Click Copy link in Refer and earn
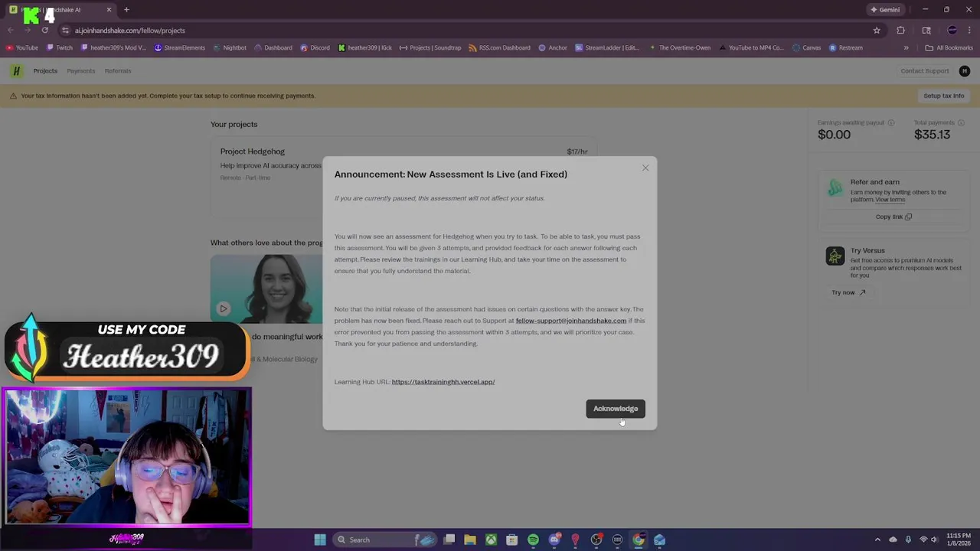The width and height of the screenshot is (980, 551). [893, 217]
